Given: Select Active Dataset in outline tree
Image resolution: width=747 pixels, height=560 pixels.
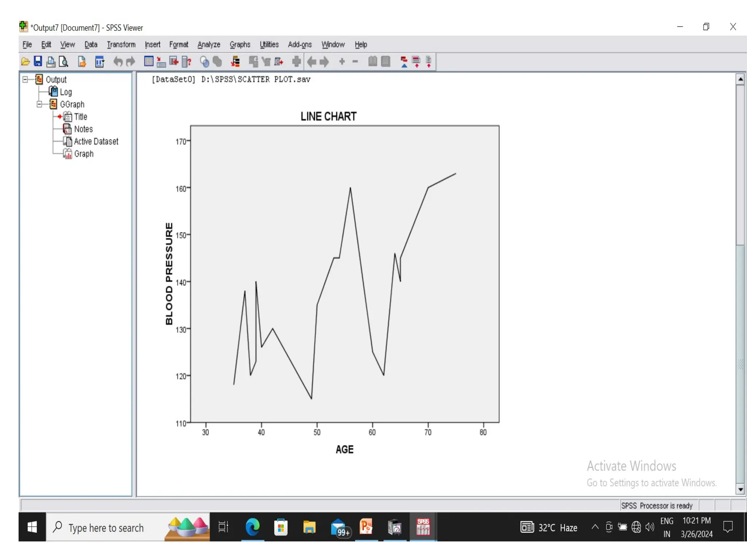Looking at the screenshot, I should (x=96, y=141).
